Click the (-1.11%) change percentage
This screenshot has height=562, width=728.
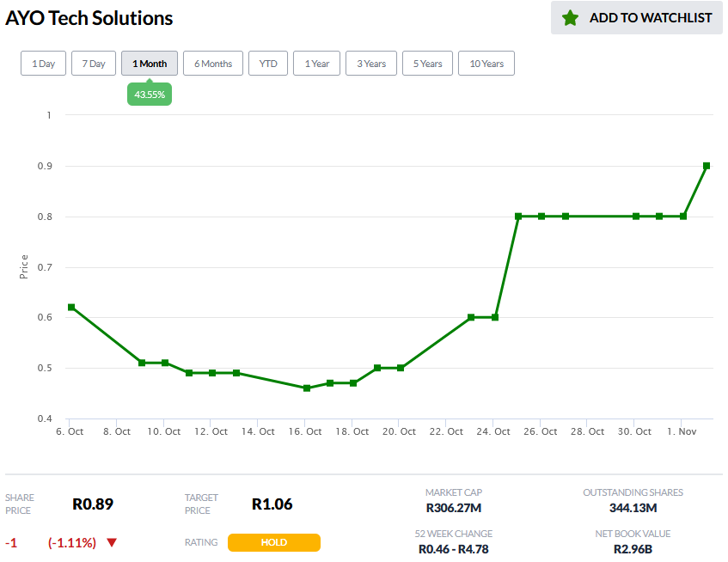[x=72, y=542]
